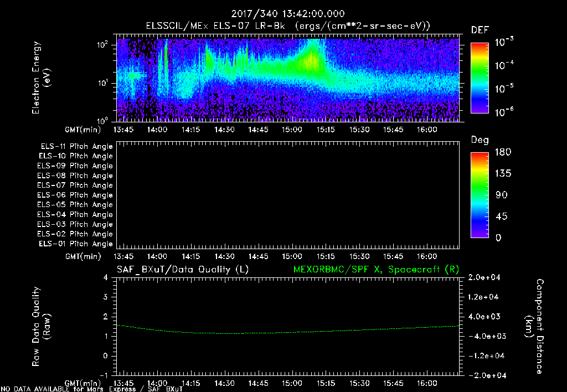This screenshot has height=392, width=567.
Task: Pick the ELS-04 Pitch Angle row label
Action: coord(75,215)
